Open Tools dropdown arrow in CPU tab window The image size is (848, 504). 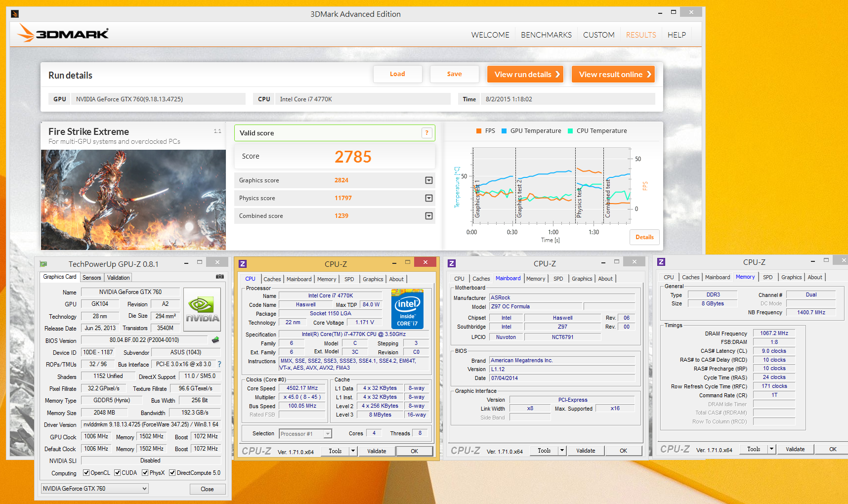coord(353,451)
